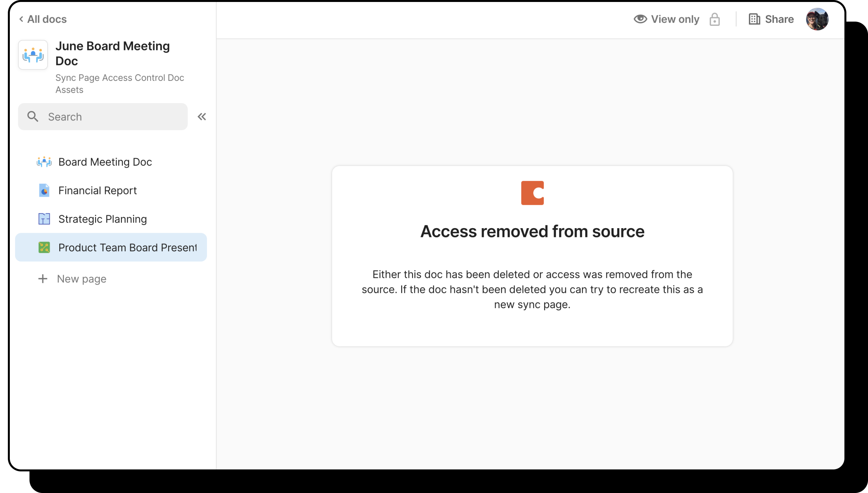Click the Share button label
This screenshot has width=868, height=493.
click(779, 19)
